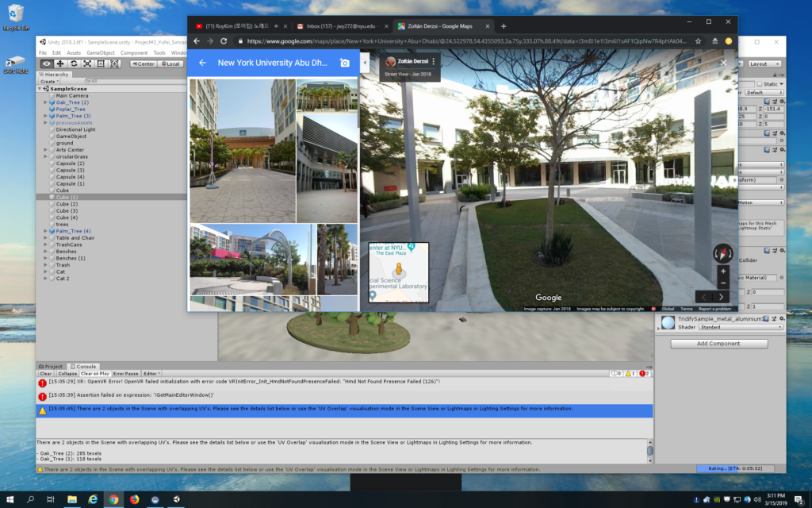Expand the previousAssets hierarchy node
Image resolution: width=812 pixels, height=508 pixels.
click(45, 123)
